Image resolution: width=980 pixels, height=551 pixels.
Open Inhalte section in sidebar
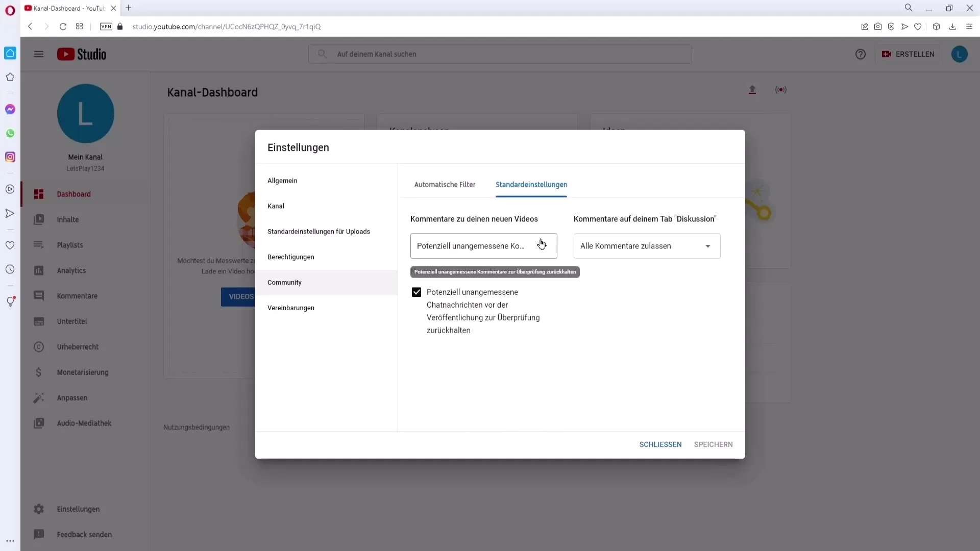click(x=68, y=219)
